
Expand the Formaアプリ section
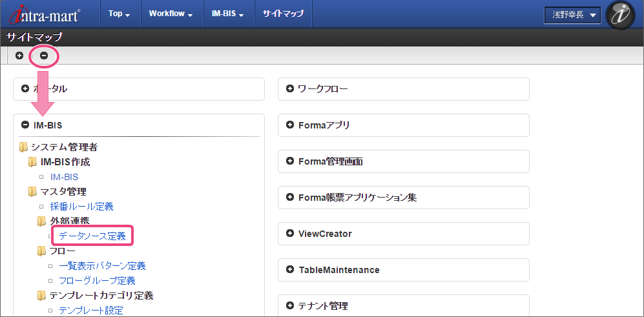click(x=289, y=125)
